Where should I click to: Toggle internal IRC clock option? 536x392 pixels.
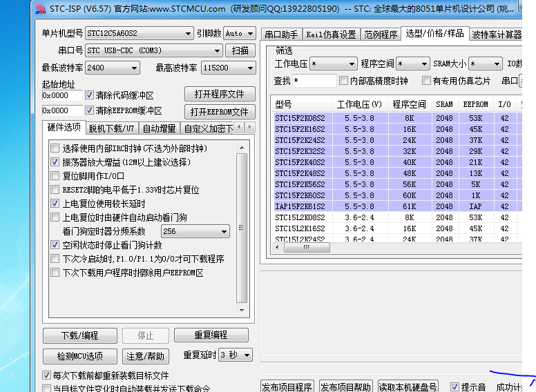pyautogui.click(x=55, y=148)
